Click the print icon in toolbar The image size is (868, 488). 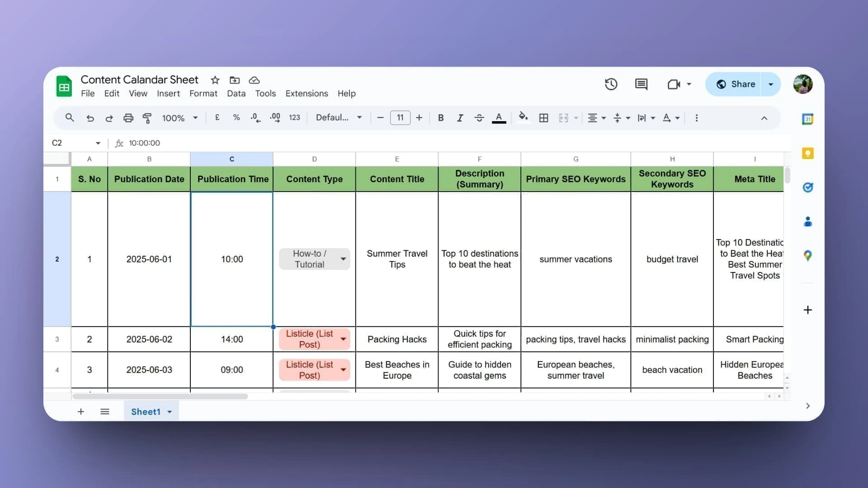(128, 118)
